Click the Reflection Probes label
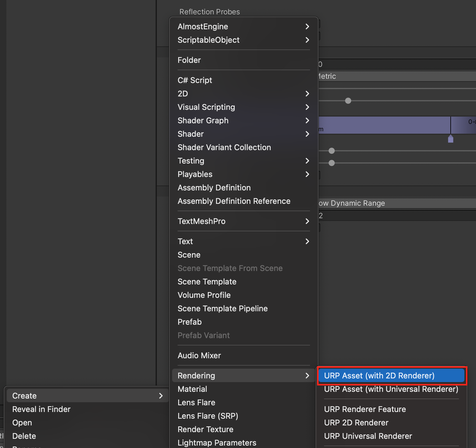This screenshot has height=448, width=476. coord(210,12)
